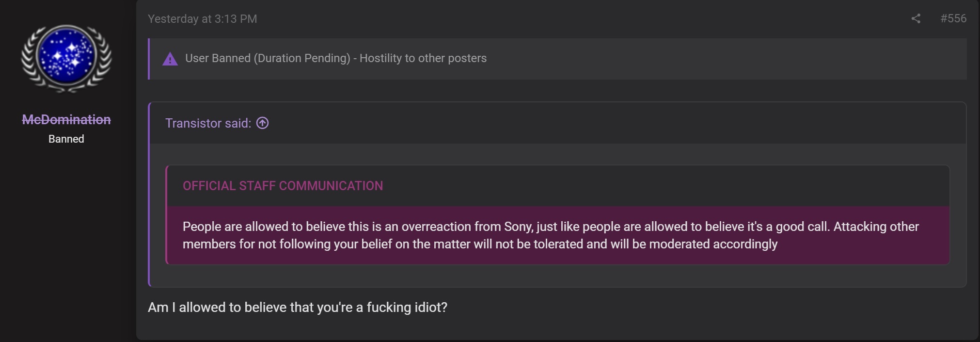Click "moderated accordingly" ending the staff message
The image size is (980, 342).
pos(713,244)
